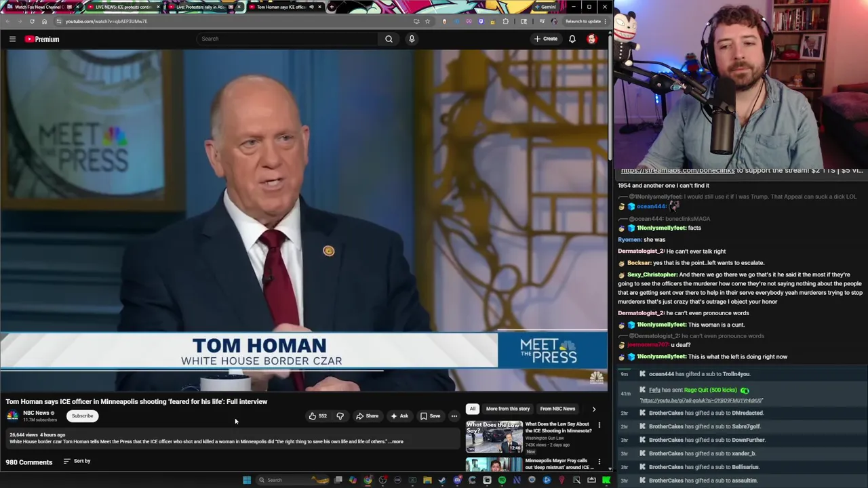Open NBC News channel name link
This screenshot has width=868, height=488.
pyautogui.click(x=36, y=413)
